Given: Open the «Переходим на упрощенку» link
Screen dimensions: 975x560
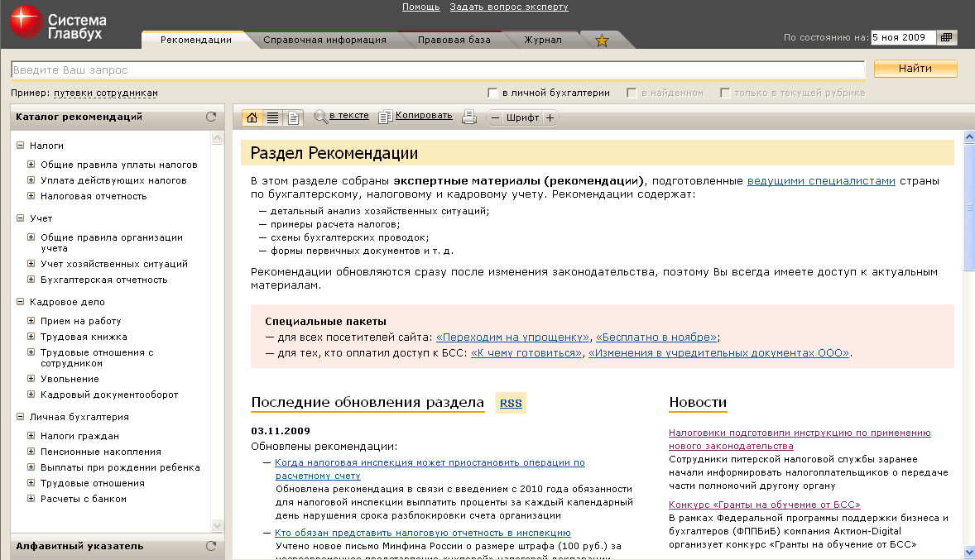Looking at the screenshot, I should (513, 337).
